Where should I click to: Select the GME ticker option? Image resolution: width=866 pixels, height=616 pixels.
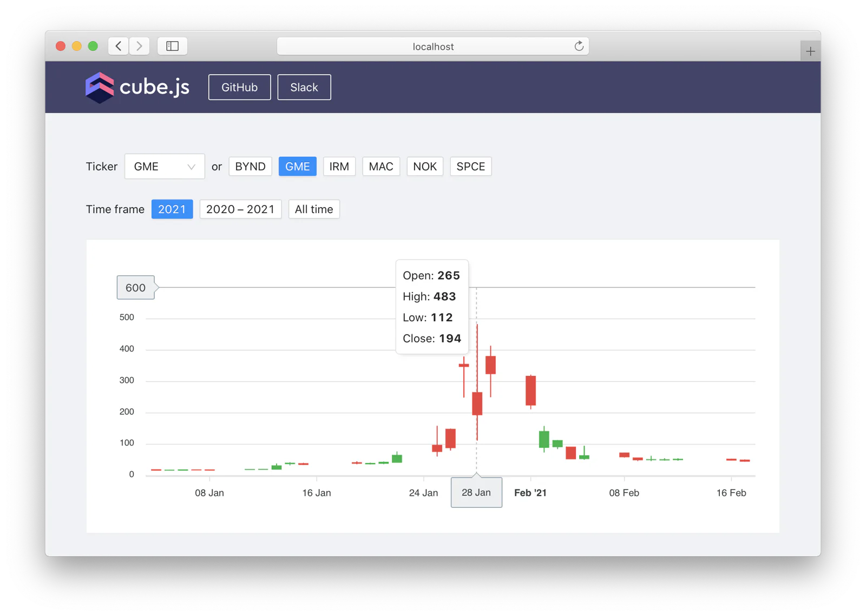[297, 167]
